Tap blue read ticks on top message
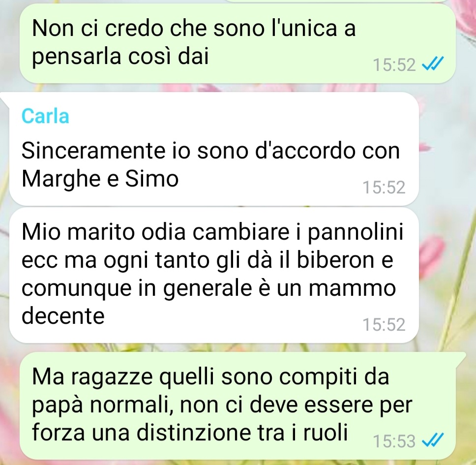This screenshot has width=476, height=465. click(433, 63)
